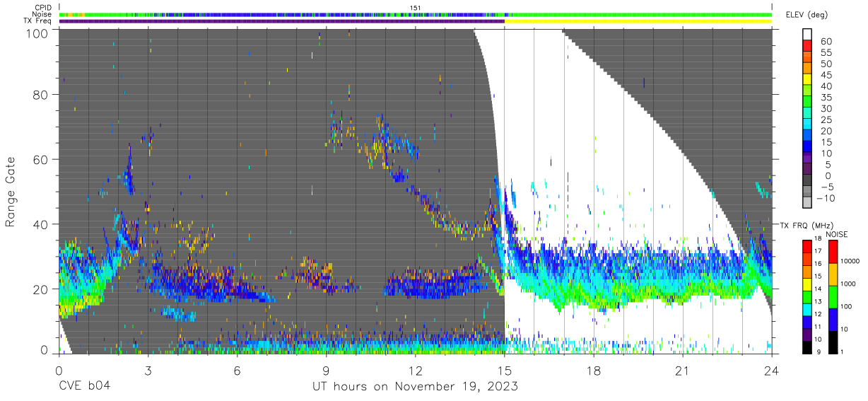Pick the light gray bottom elevation swatch
Image resolution: width=868 pixels, height=401 pixels.
point(807,204)
